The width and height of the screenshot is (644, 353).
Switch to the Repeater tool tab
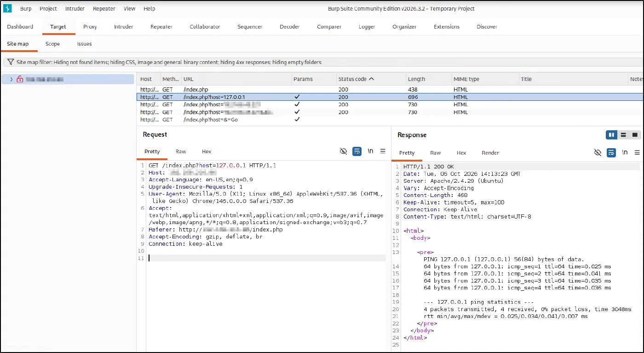[x=161, y=27]
